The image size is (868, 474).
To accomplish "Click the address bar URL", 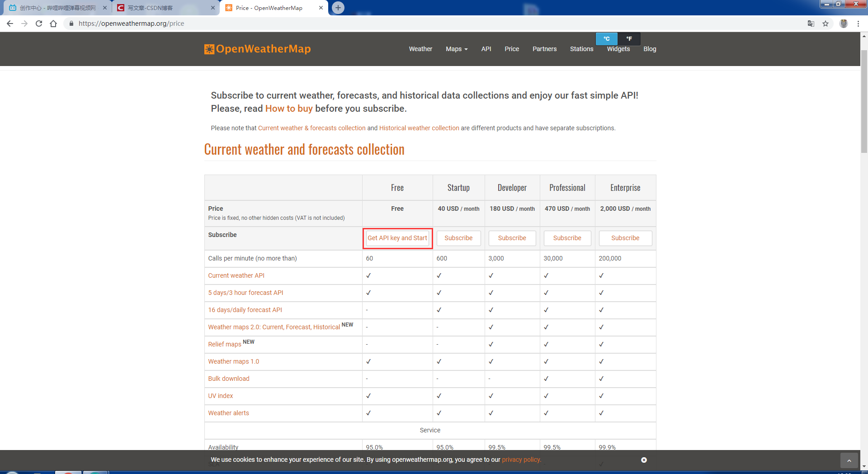I will click(131, 24).
